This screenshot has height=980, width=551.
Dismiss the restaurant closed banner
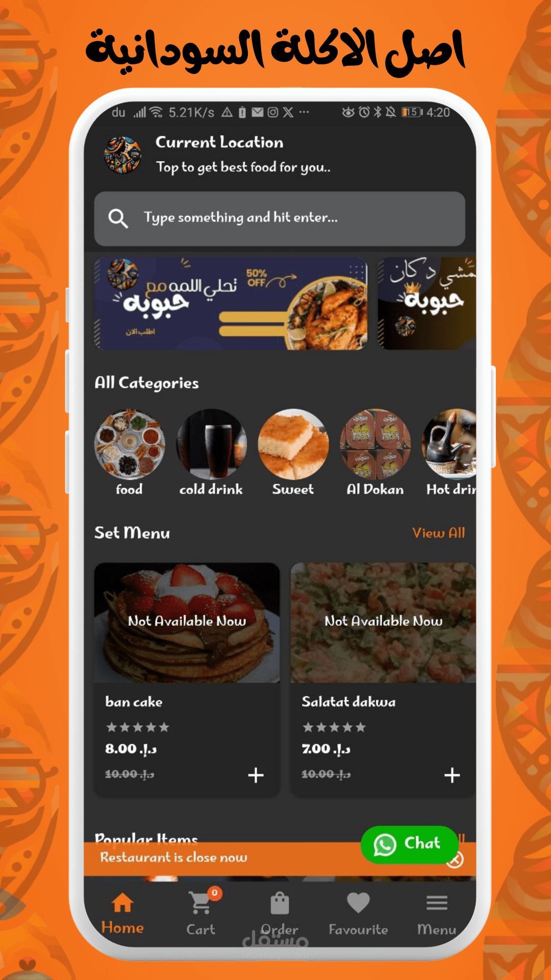point(455,860)
